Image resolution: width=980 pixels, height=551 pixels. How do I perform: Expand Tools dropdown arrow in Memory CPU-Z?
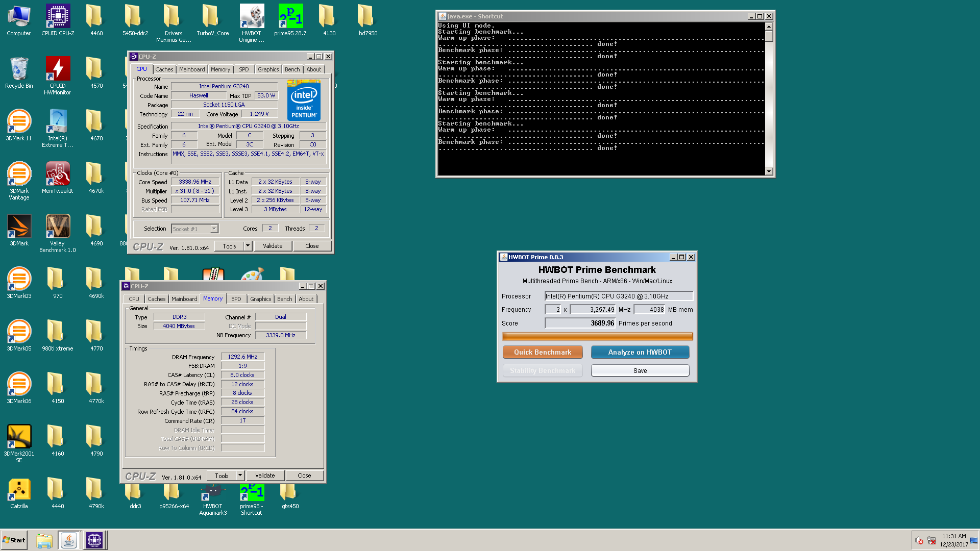[x=240, y=475]
